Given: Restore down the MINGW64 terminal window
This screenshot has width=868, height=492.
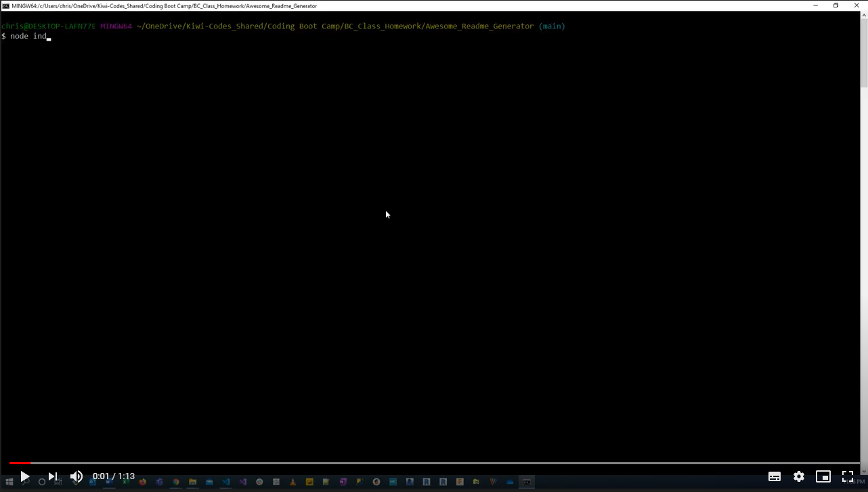Looking at the screenshot, I should pyautogui.click(x=836, y=5).
